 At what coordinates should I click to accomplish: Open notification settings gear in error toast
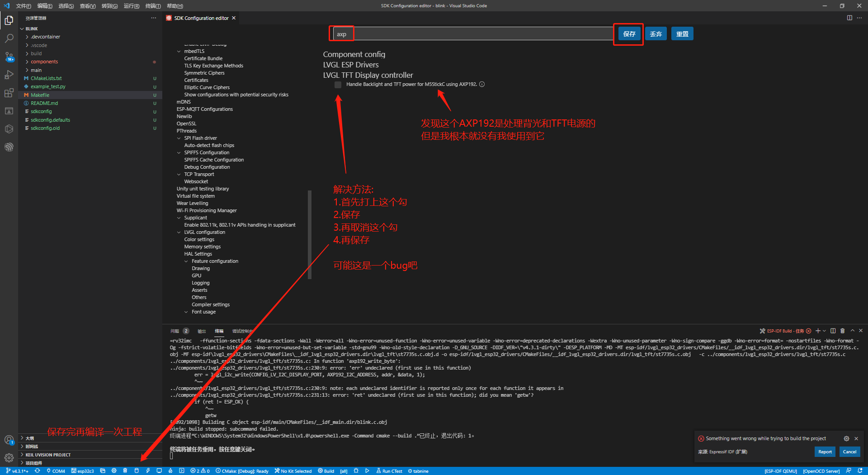pyautogui.click(x=846, y=438)
